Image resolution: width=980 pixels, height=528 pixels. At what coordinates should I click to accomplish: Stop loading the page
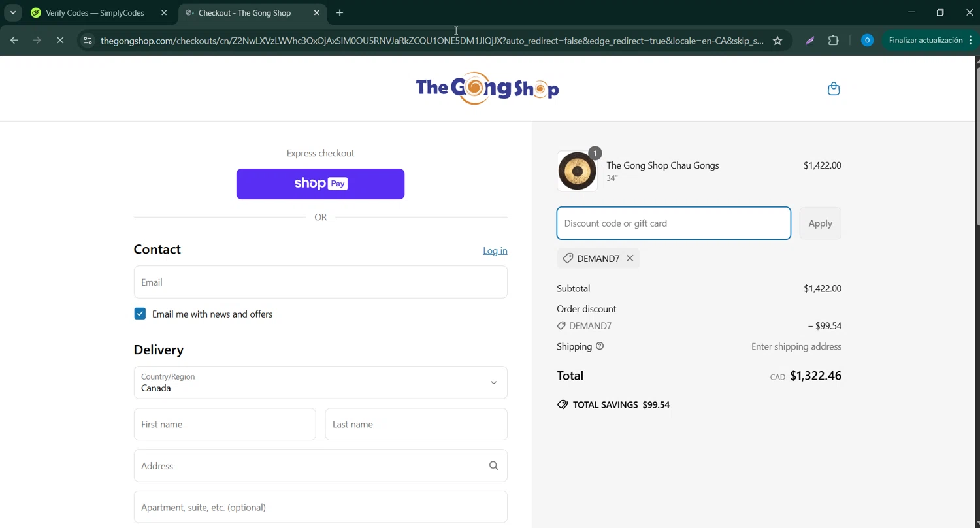(60, 41)
